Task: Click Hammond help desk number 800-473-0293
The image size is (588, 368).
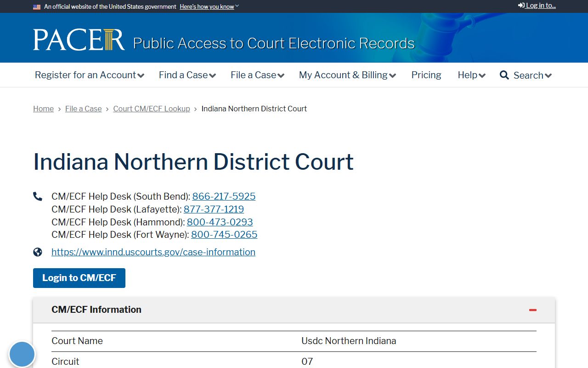Action: point(220,222)
